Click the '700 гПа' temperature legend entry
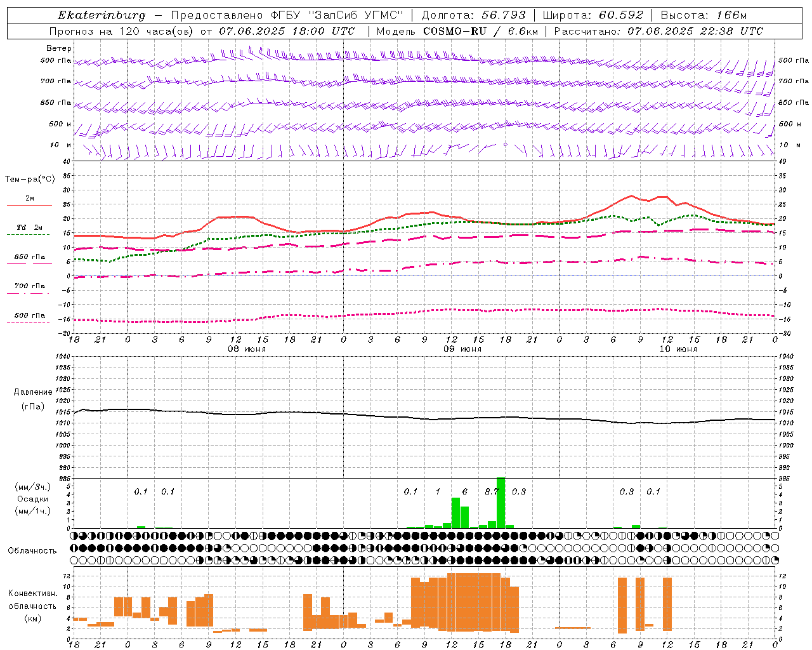This screenshot has width=812, height=650. tap(29, 286)
